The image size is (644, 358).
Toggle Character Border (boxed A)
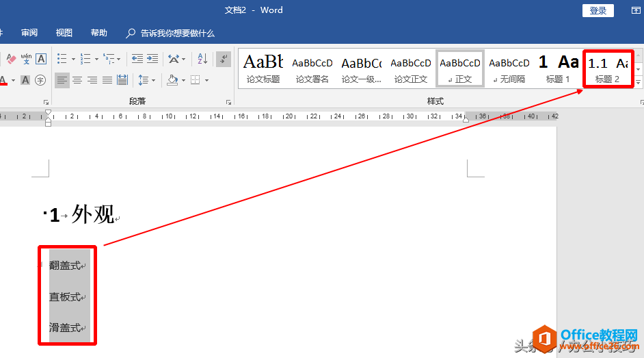41,59
